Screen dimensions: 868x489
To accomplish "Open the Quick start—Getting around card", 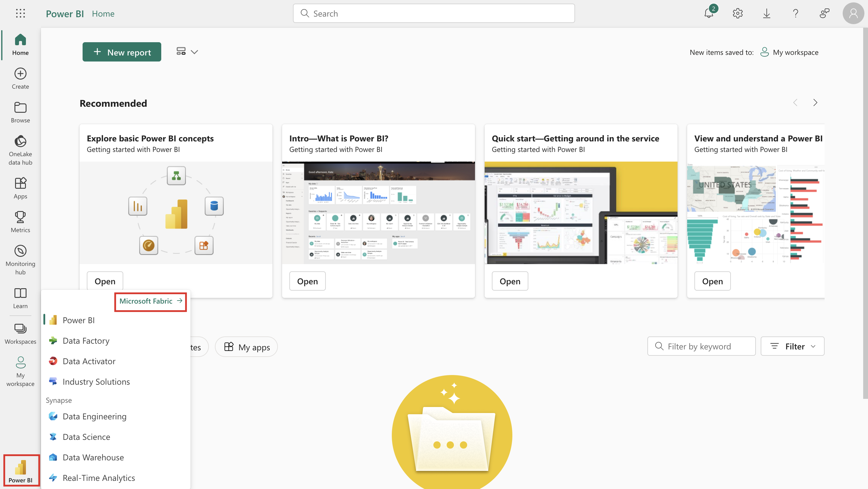I will click(510, 281).
